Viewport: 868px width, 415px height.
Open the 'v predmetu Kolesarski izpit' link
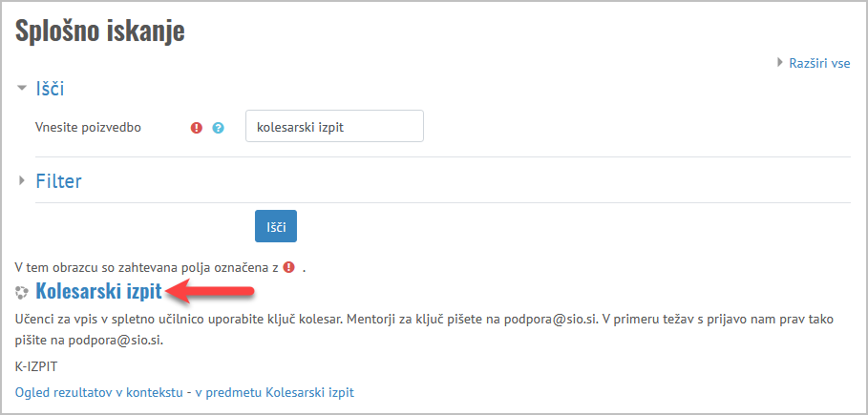tap(274, 393)
